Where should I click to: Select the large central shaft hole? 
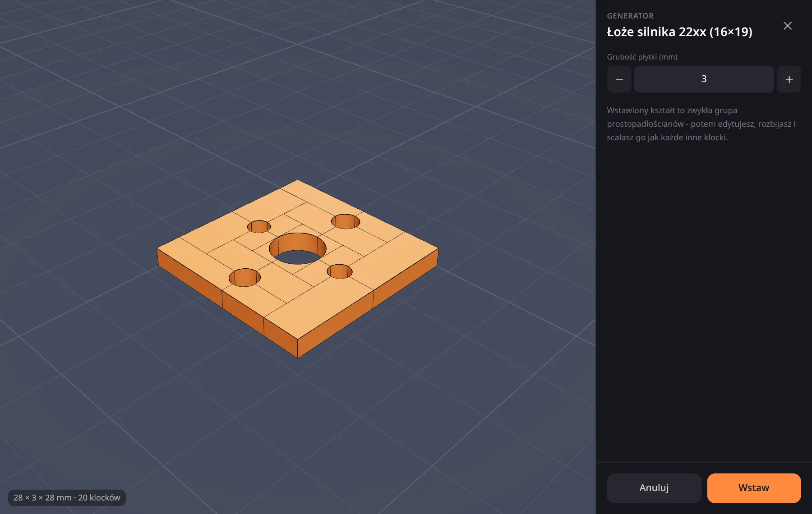click(x=298, y=248)
